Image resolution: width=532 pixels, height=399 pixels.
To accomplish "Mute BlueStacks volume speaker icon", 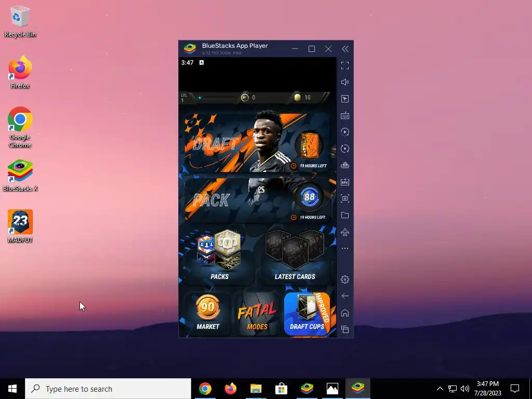I will tap(345, 82).
